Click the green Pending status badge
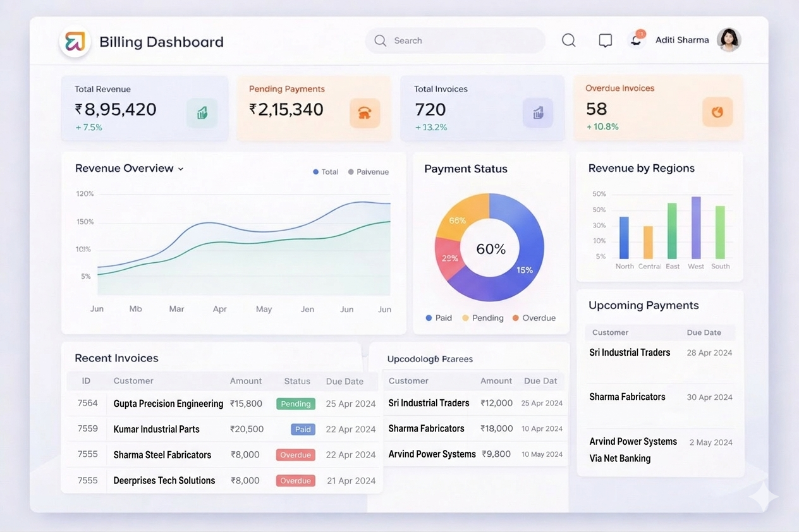Viewport: 799px width, 532px height. click(x=296, y=404)
